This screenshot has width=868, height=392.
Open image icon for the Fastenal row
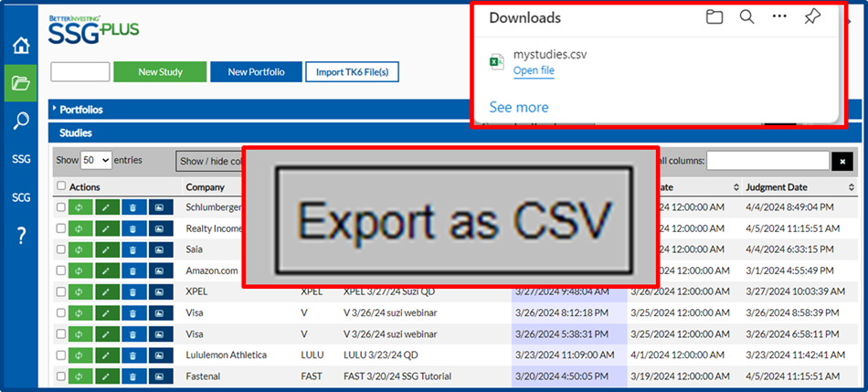[x=161, y=376]
